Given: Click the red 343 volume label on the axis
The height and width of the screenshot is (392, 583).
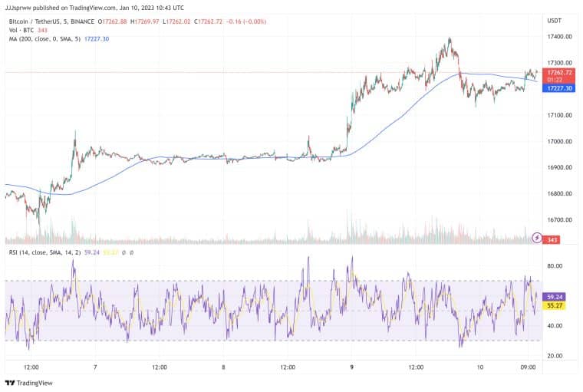Looking at the screenshot, I should [x=552, y=240].
